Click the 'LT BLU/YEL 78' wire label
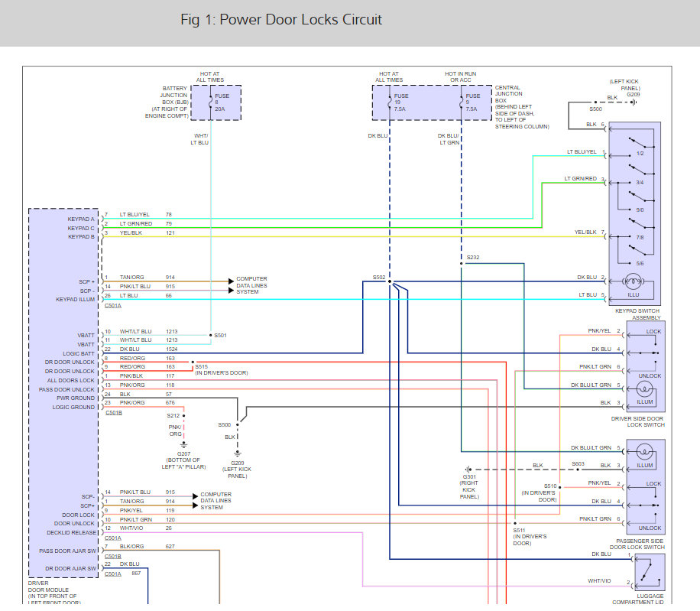This screenshot has width=700, height=611. click(145, 214)
